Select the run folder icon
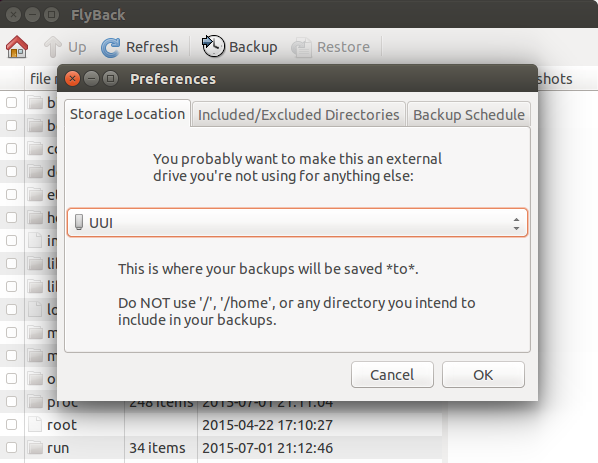598x463 pixels. (35, 448)
